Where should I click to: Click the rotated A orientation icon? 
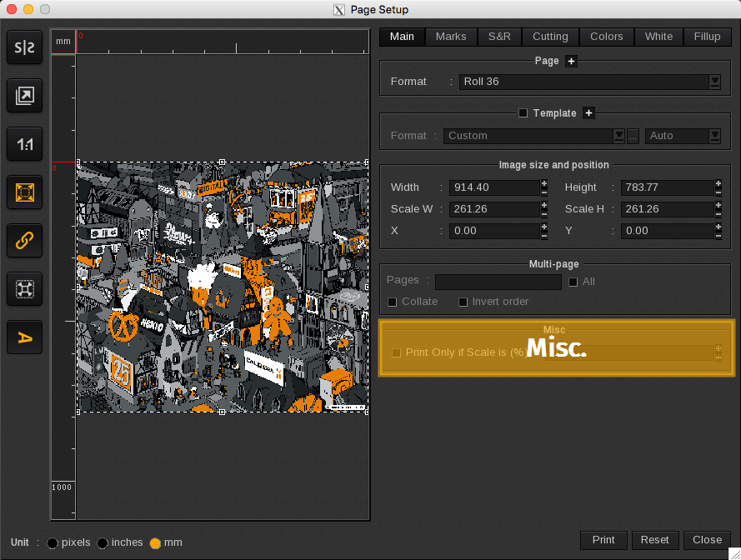tap(25, 337)
